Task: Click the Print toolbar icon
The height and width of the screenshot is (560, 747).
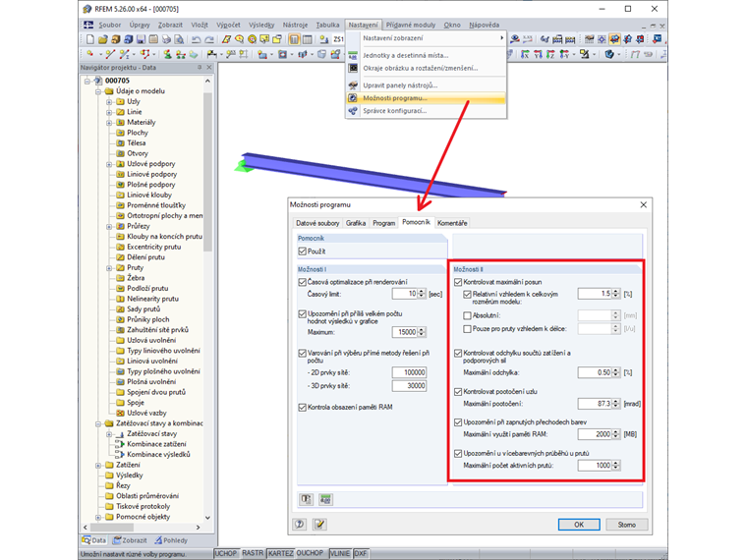Action: point(166,39)
